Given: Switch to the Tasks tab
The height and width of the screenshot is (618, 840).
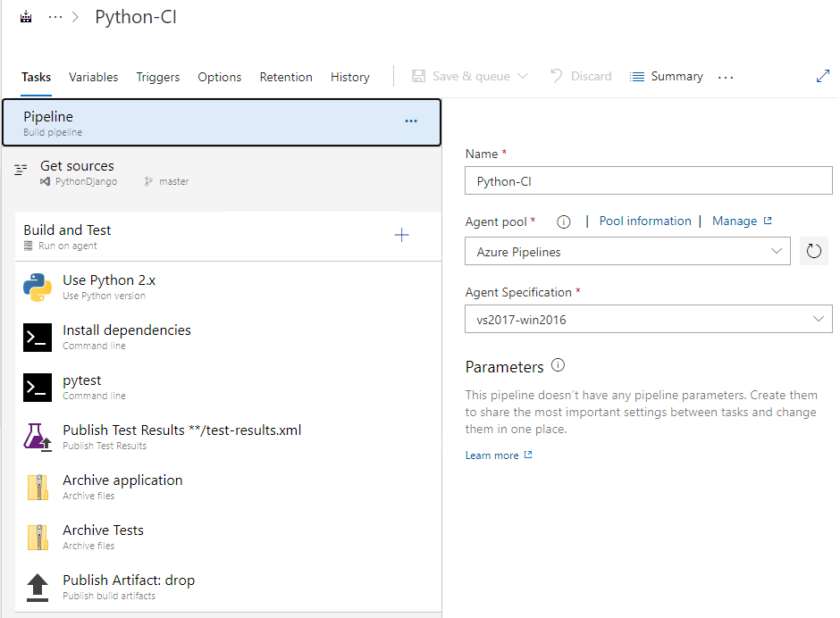Looking at the screenshot, I should pos(36,77).
